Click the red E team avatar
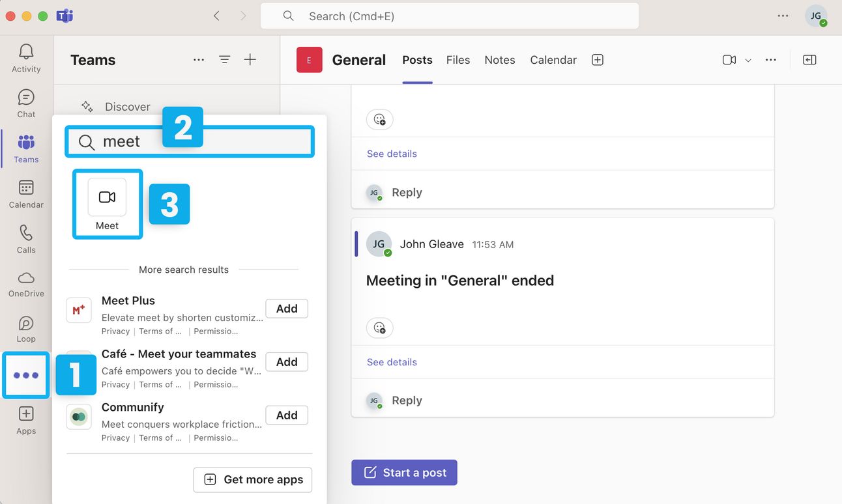 point(310,60)
